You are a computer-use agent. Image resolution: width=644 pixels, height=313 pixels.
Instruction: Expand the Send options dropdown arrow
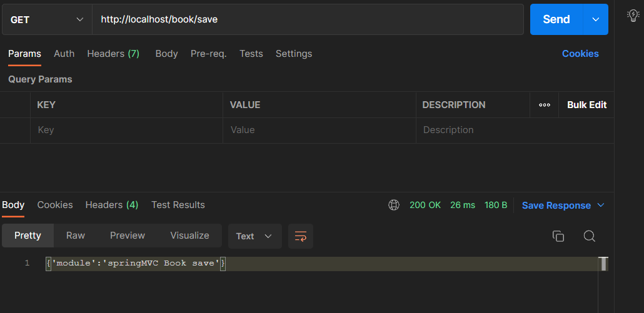(595, 19)
